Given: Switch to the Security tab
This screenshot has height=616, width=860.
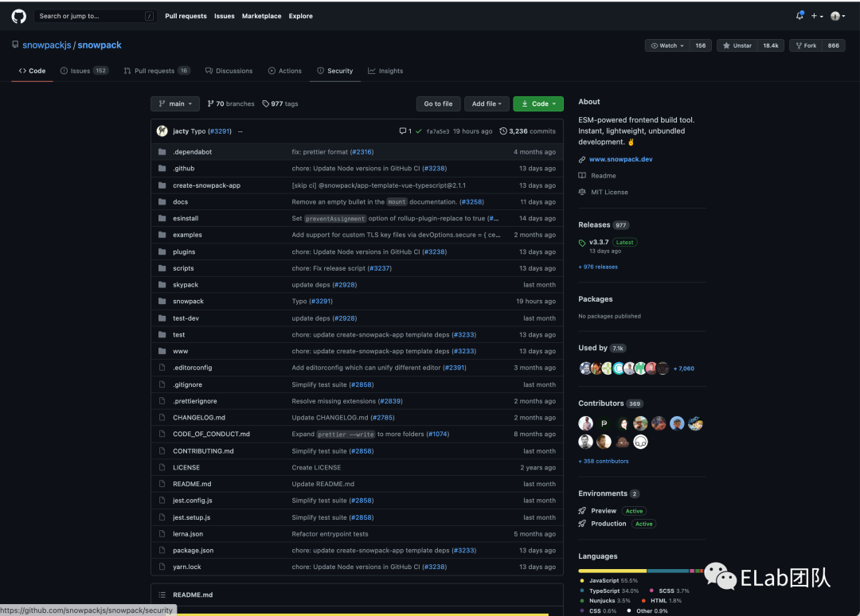Looking at the screenshot, I should tap(334, 71).
